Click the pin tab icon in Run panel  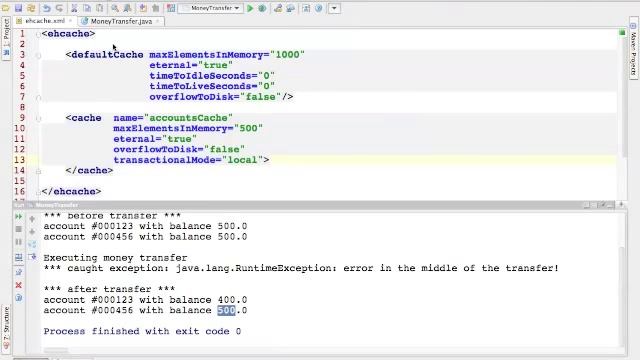[x=18, y=272]
